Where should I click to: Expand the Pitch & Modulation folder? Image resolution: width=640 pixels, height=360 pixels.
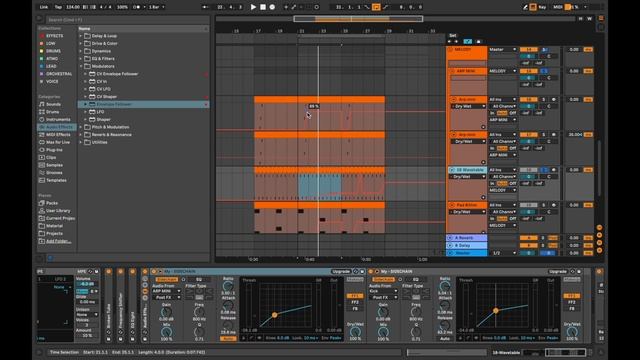(x=81, y=127)
